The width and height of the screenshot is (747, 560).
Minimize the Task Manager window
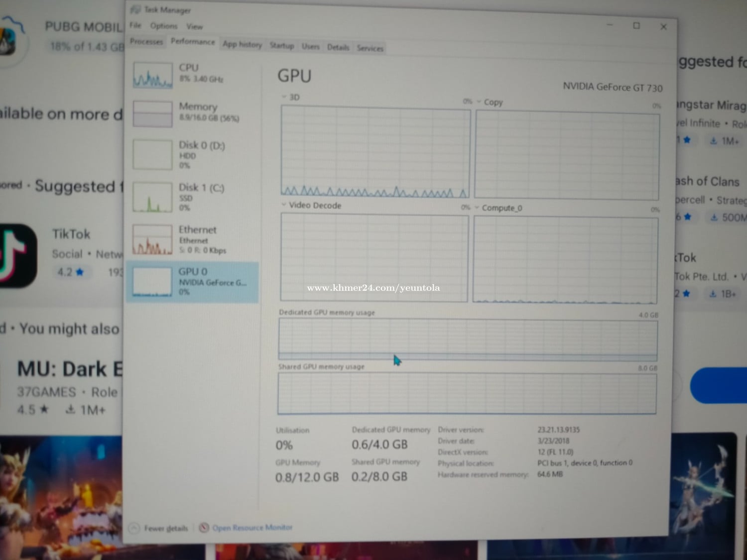610,25
